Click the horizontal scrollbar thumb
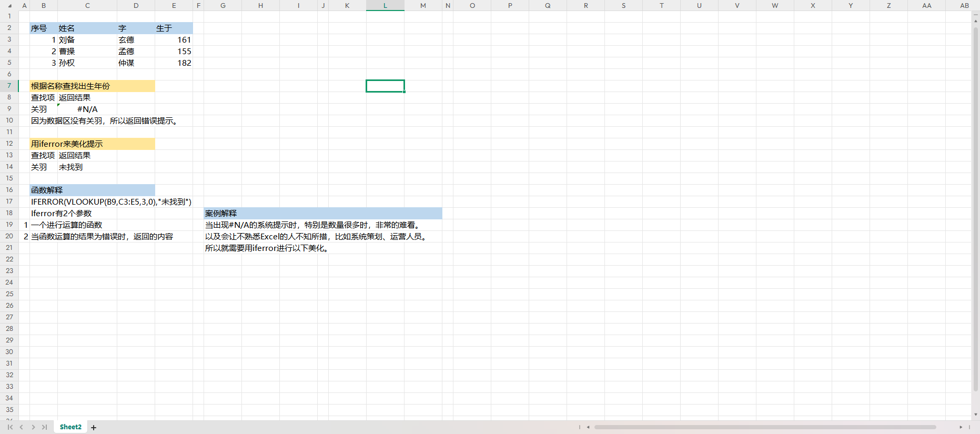 (x=765, y=427)
